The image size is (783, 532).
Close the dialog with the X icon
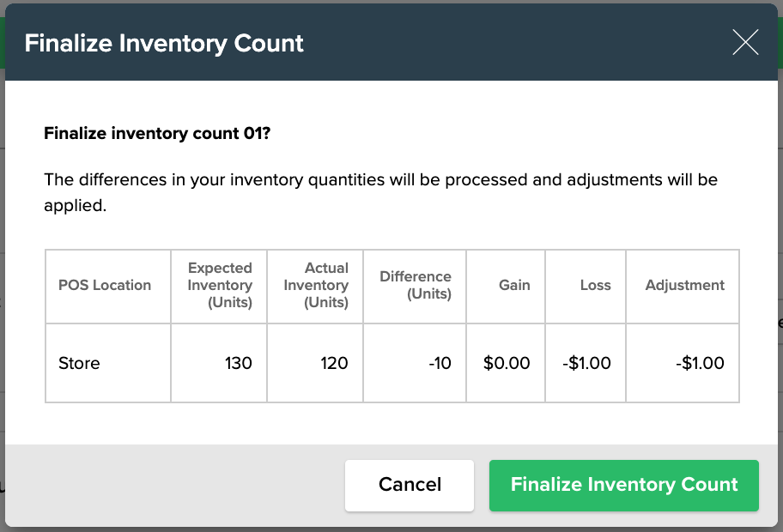pyautogui.click(x=745, y=42)
